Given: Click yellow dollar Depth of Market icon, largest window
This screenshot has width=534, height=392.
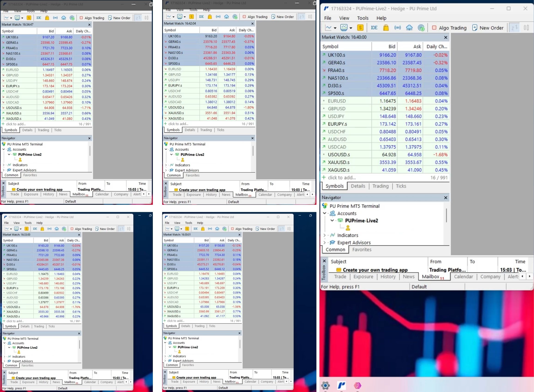Looking at the screenshot, I should coord(360,28).
